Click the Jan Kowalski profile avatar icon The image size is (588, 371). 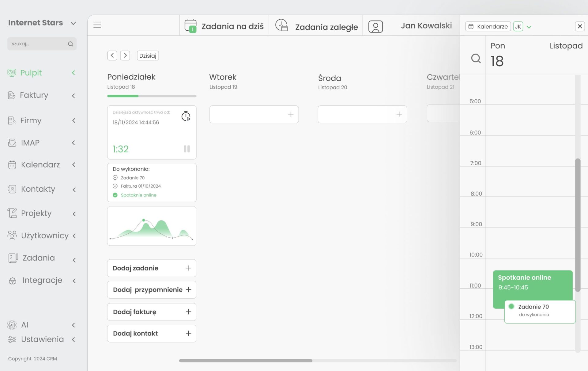tap(375, 27)
